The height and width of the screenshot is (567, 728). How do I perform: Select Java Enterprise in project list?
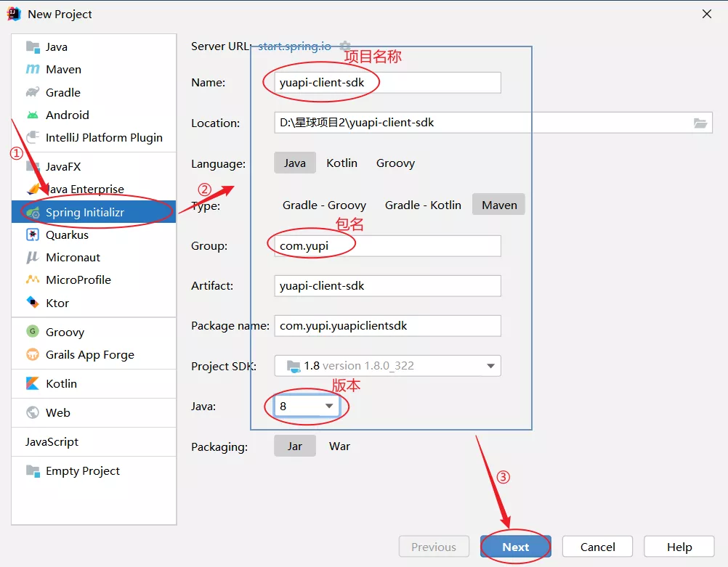pos(94,189)
